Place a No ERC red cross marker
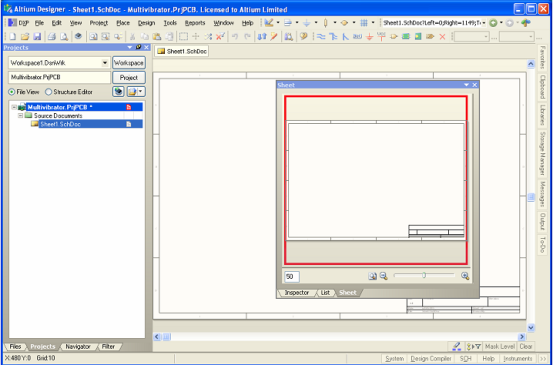The width and height of the screenshot is (553, 365). click(442, 36)
